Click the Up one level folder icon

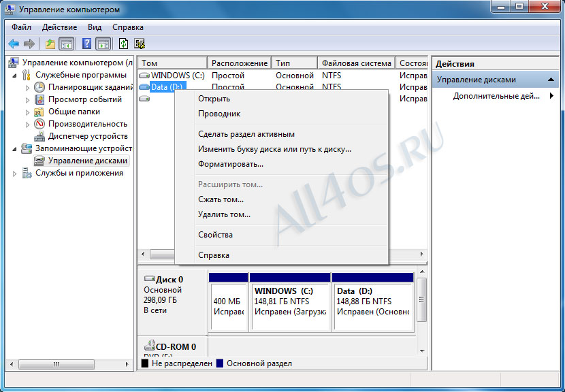(50, 44)
